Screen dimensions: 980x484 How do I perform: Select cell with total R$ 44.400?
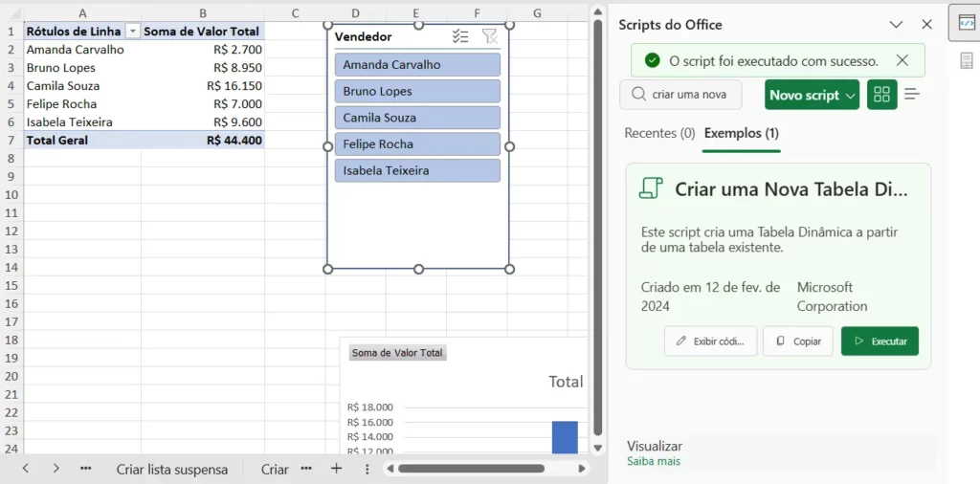click(x=203, y=140)
